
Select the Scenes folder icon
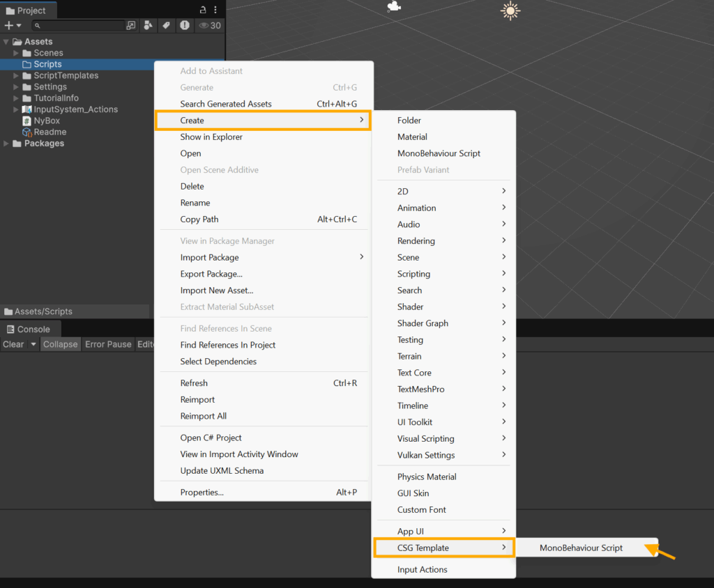[27, 53]
